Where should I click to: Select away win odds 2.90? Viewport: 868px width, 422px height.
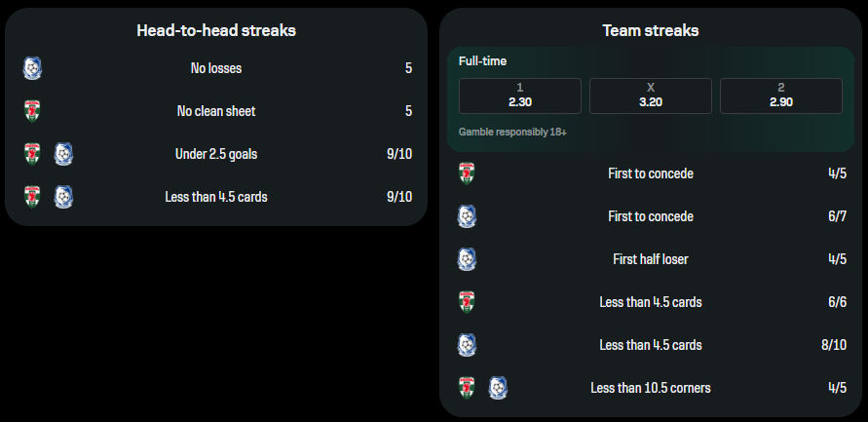781,96
